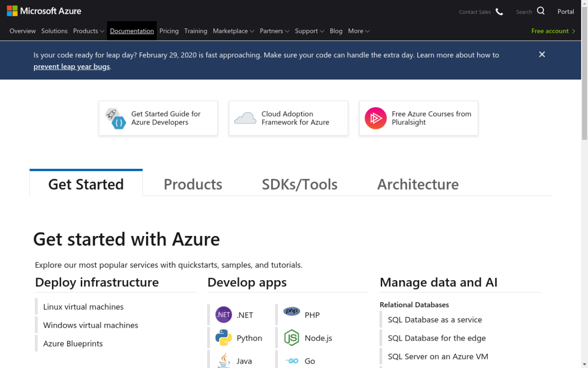Click the Contact Sales phone icon

(x=499, y=12)
